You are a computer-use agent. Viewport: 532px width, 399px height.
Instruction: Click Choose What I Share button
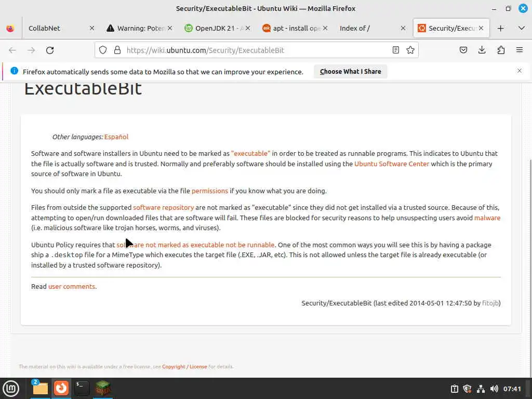tap(351, 72)
